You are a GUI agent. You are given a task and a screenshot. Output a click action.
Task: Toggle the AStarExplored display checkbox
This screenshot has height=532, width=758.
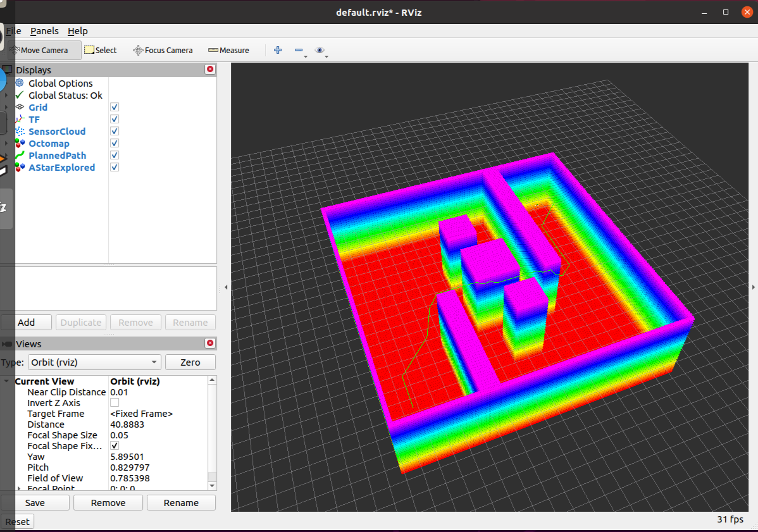[115, 167]
